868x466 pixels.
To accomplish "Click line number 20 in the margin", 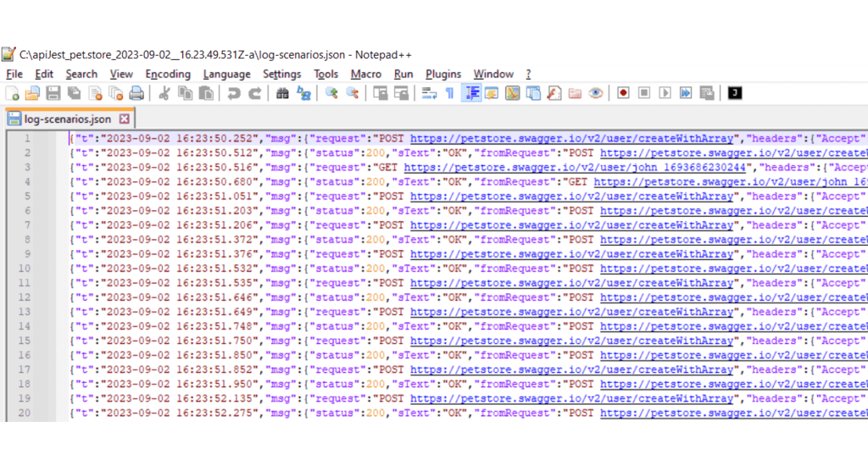I will click(x=25, y=413).
